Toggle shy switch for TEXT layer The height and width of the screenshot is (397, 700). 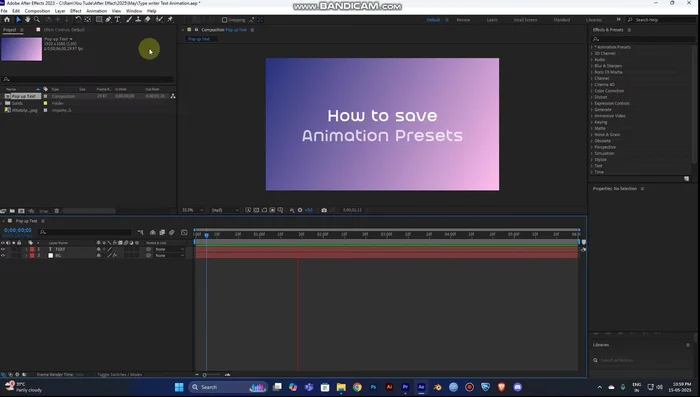(x=99, y=249)
